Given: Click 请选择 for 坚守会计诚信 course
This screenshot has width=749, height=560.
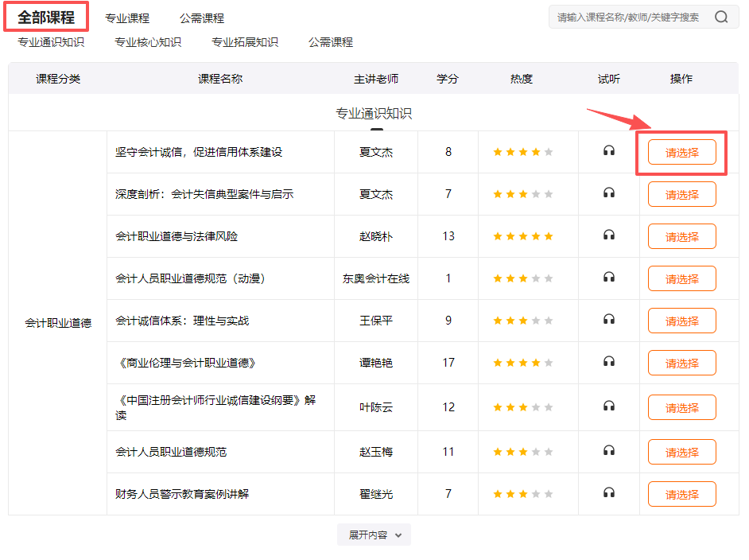Looking at the screenshot, I should (x=681, y=151).
